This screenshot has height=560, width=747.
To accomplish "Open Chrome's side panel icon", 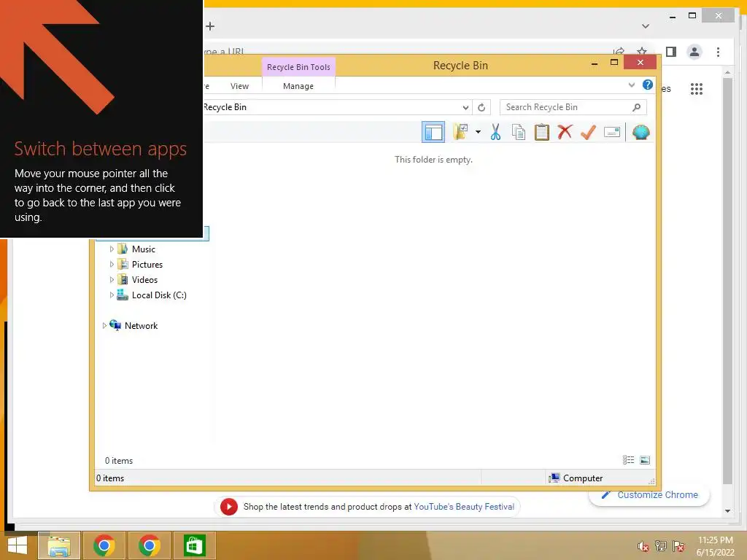I will point(671,52).
